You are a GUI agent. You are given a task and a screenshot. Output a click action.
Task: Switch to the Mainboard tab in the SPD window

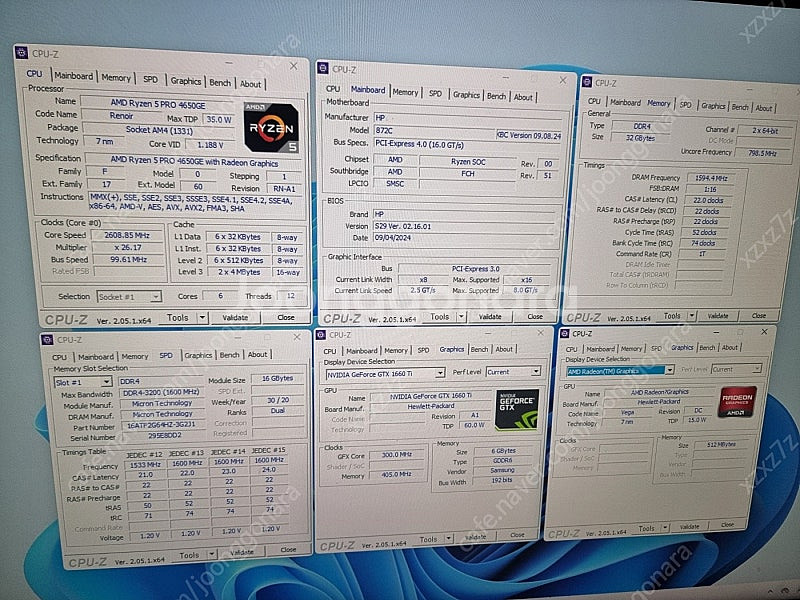pos(96,357)
